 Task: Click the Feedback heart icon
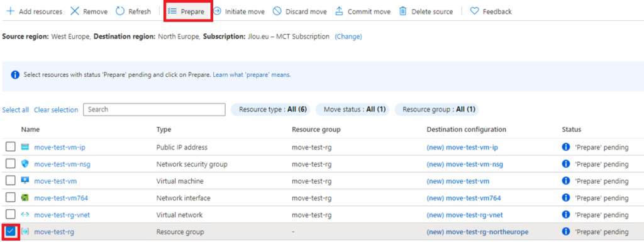[x=474, y=11]
